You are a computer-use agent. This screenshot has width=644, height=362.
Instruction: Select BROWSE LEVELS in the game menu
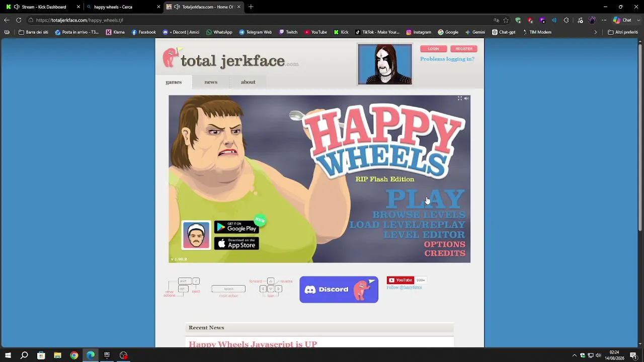(419, 215)
